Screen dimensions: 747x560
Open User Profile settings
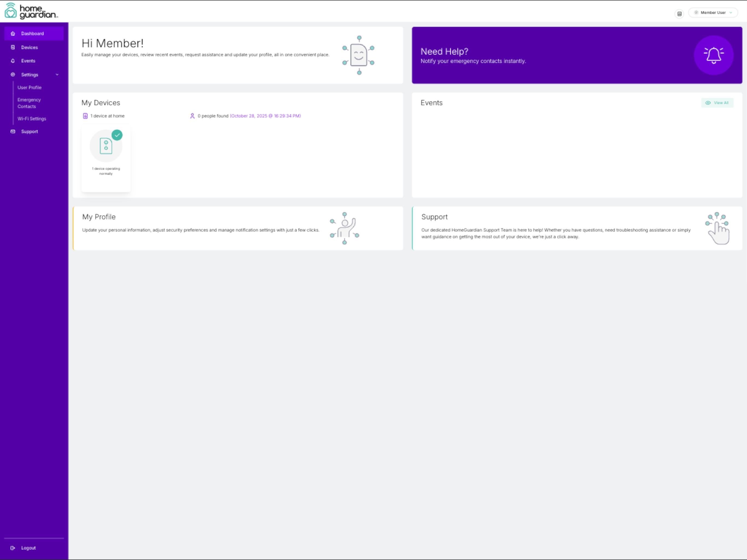click(29, 87)
